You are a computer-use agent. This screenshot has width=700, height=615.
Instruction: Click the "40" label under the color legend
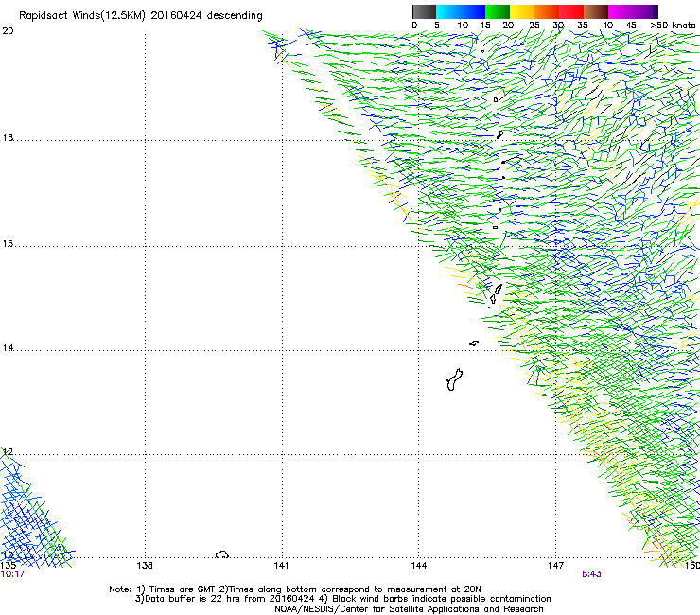[x=607, y=26]
